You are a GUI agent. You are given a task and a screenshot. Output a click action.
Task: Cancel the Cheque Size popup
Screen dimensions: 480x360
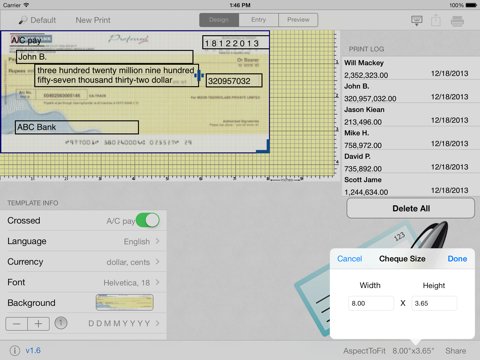point(349,259)
